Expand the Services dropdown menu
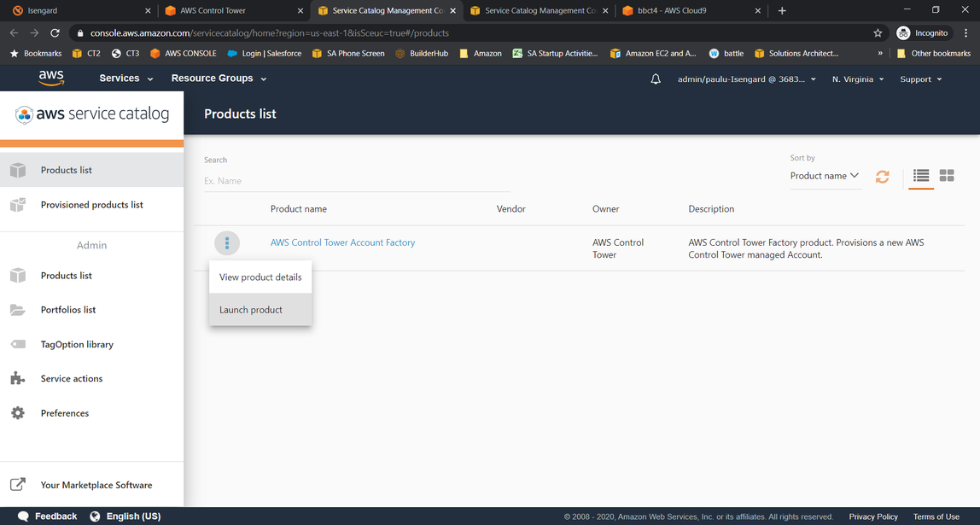 [125, 79]
